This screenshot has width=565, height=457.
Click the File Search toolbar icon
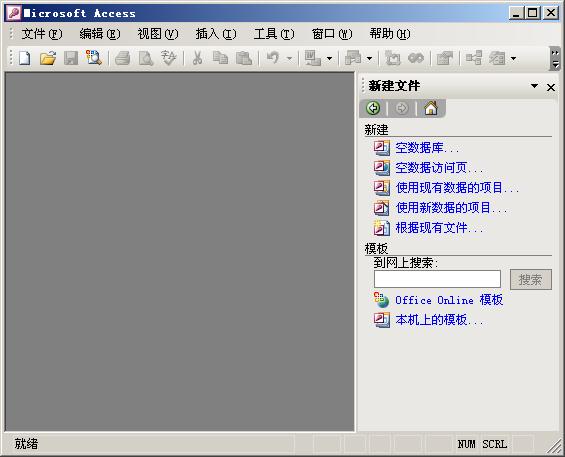(x=94, y=58)
